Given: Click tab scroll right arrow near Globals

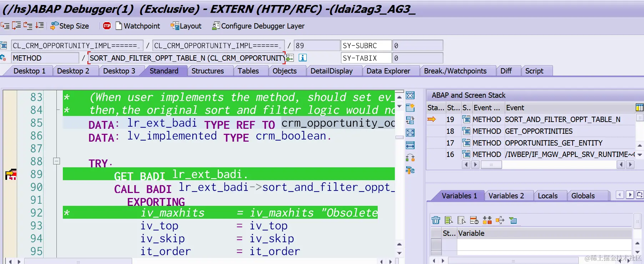Looking at the screenshot, I should coord(630,195).
